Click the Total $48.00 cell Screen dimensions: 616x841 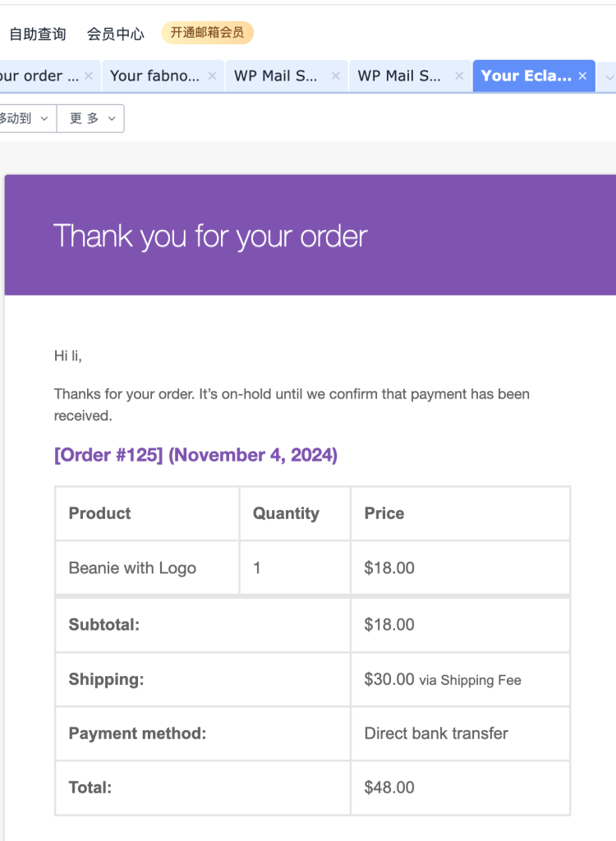click(389, 787)
